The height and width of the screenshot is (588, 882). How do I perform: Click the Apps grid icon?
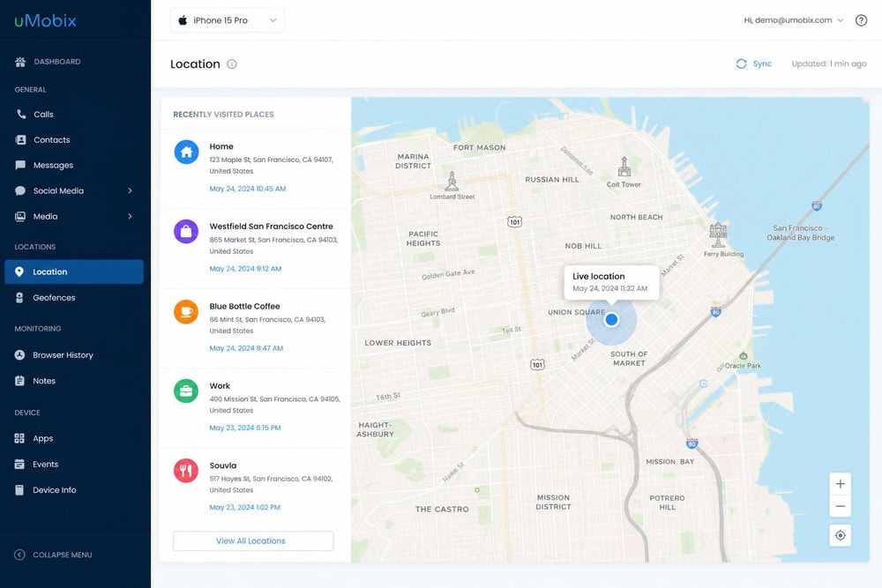pos(19,438)
